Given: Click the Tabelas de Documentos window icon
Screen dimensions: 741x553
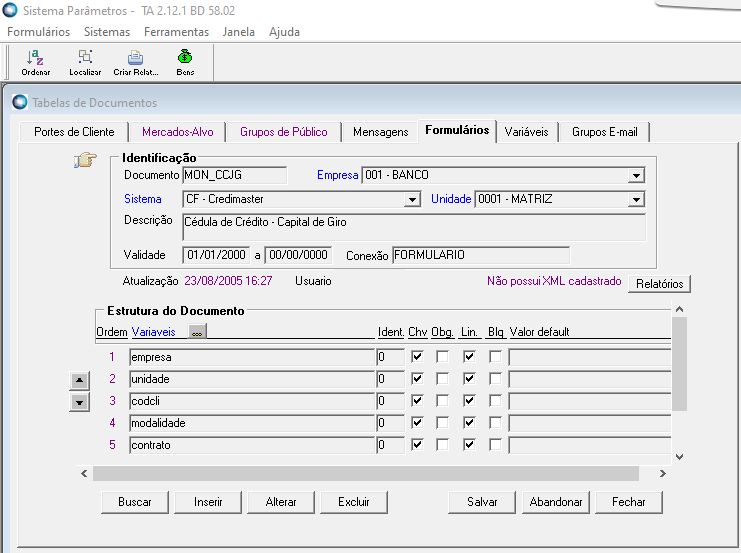Looking at the screenshot, I should pyautogui.click(x=20, y=102).
